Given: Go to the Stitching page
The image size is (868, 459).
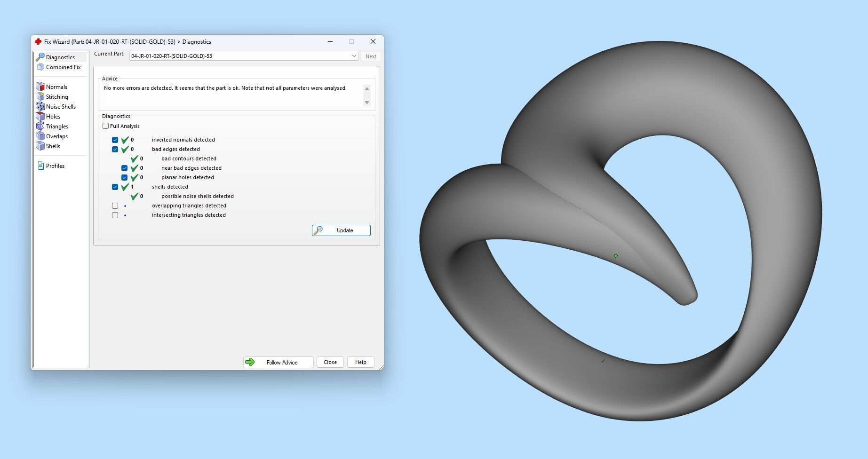Looking at the screenshot, I should [x=57, y=97].
